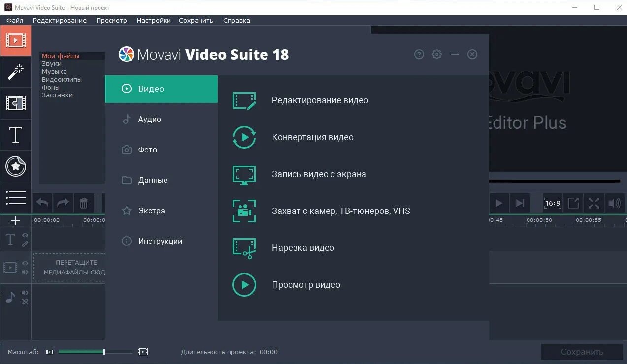Toggle visibility eye on titles track
This screenshot has width=627, height=364.
(25, 236)
